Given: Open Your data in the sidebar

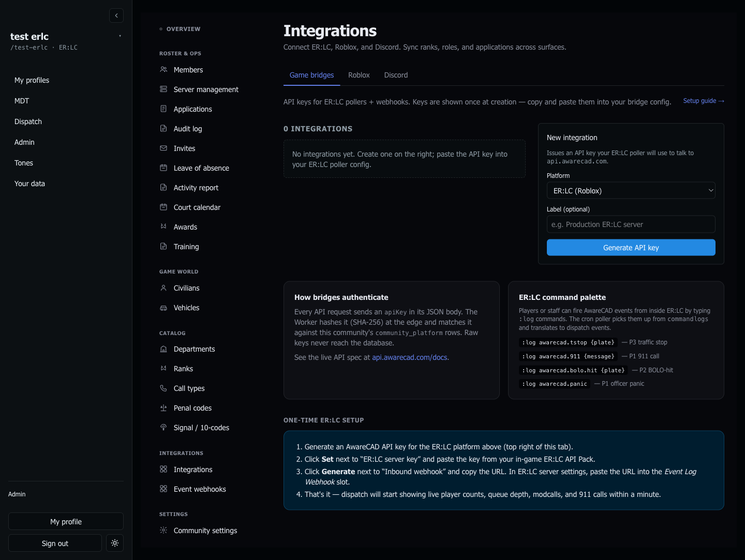Looking at the screenshot, I should (x=29, y=184).
